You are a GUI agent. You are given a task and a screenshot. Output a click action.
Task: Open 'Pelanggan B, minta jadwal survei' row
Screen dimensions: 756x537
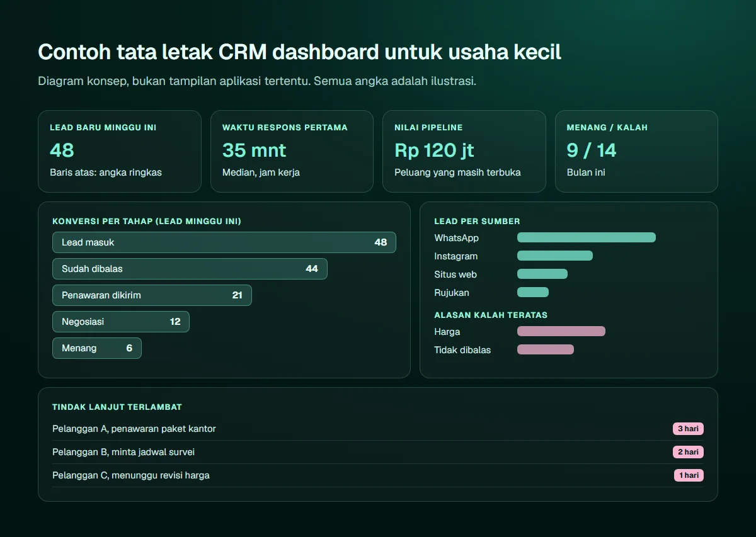[x=378, y=452]
